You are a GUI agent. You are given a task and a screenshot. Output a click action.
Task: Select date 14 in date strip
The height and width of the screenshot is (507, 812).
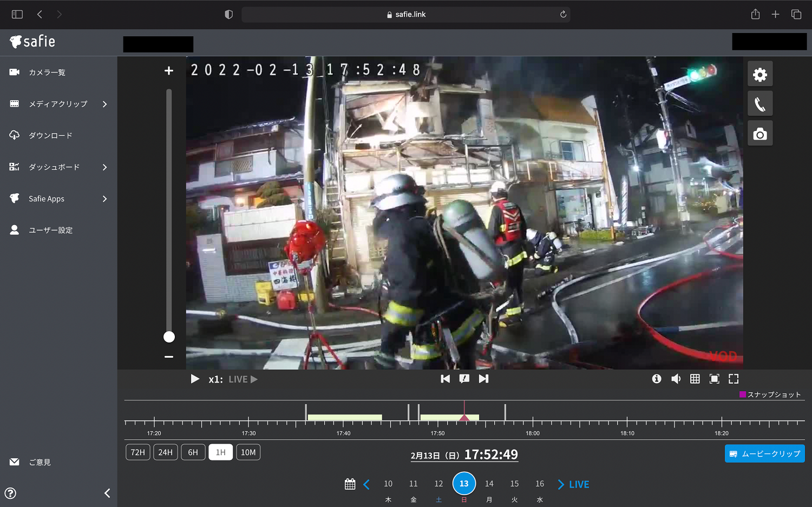489,484
